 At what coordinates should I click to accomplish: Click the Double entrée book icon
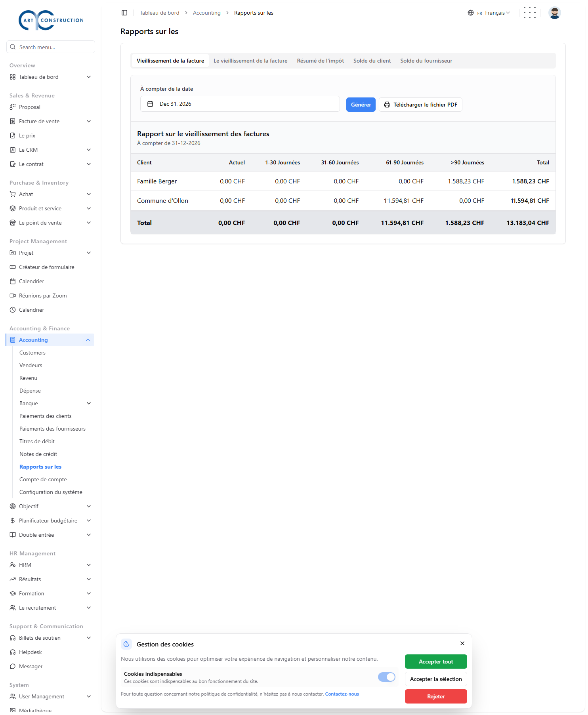click(x=13, y=535)
